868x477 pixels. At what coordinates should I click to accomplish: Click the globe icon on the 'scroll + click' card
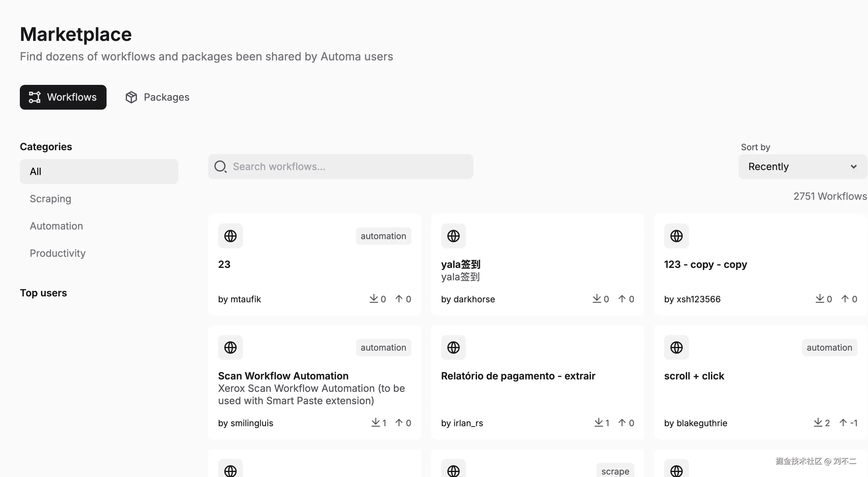[676, 347]
